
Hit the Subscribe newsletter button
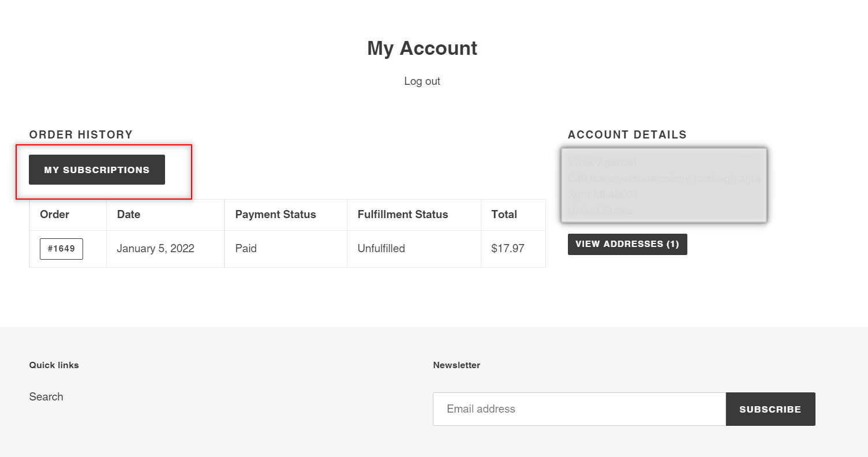(770, 409)
